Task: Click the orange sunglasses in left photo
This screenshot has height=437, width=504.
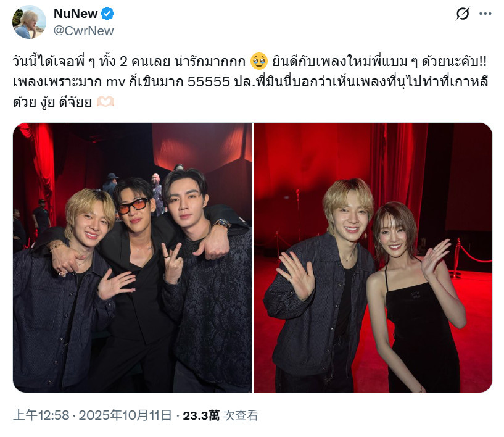Action: [133, 206]
